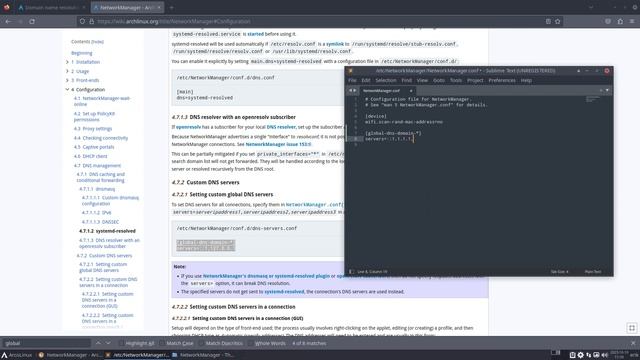Open Sublime Selection menu

(x=386, y=80)
